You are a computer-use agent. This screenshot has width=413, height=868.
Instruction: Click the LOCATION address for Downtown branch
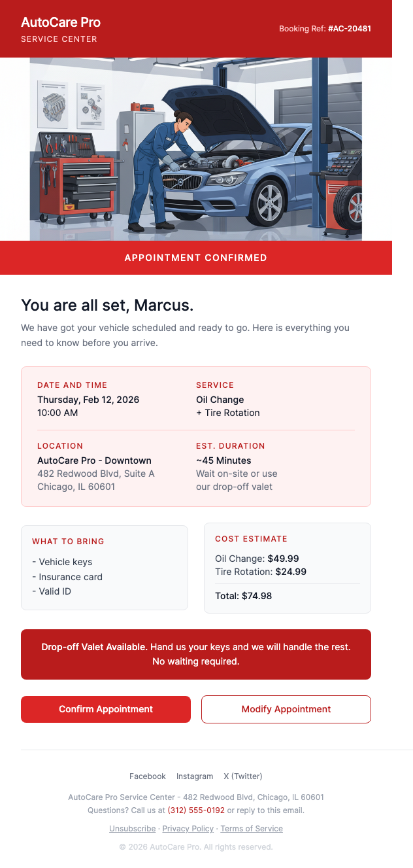pos(95,466)
